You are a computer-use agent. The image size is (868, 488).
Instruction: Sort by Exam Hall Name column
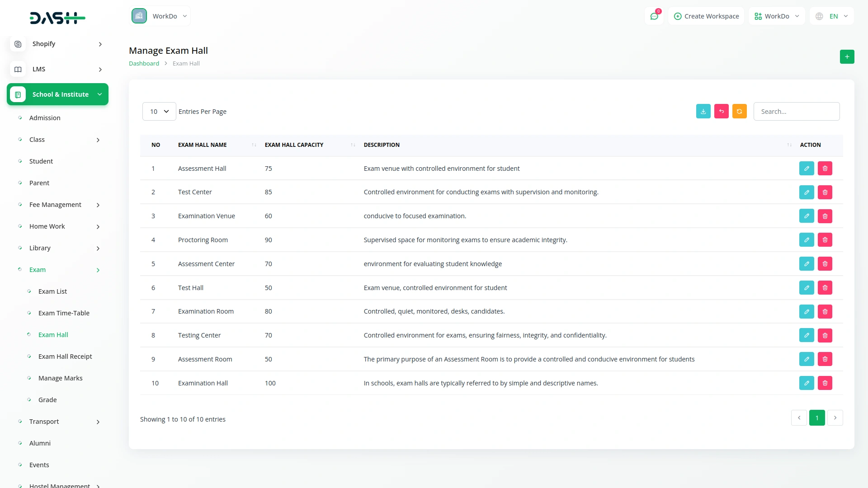click(254, 145)
